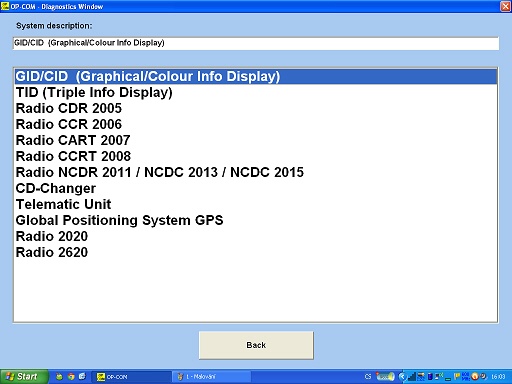Select Telematic Unit entry
The image size is (512, 384).
pyautogui.click(x=256, y=204)
